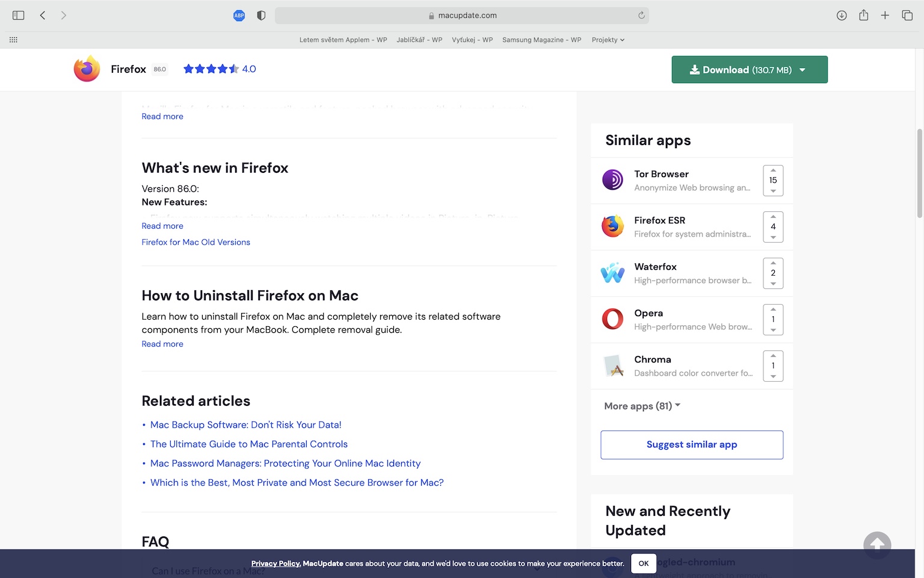Upvote Firefox ESR
This screenshot has width=924, height=578.
[x=773, y=216]
